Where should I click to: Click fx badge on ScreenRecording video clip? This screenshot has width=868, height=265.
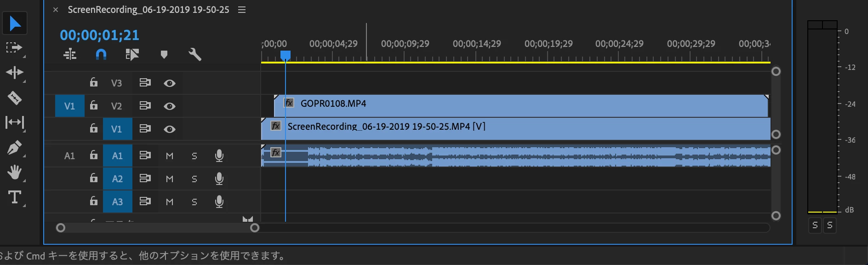[276, 126]
